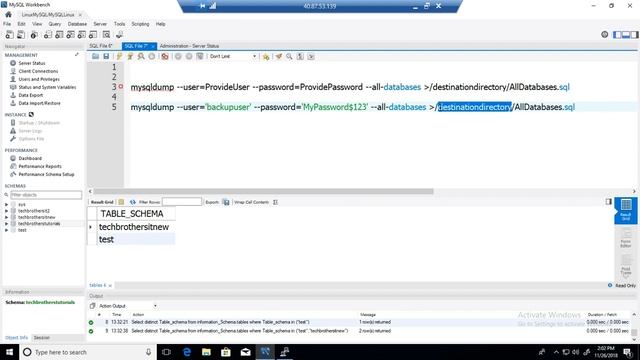Open Administration - Server Status tab
The image size is (640, 360).
(189, 46)
